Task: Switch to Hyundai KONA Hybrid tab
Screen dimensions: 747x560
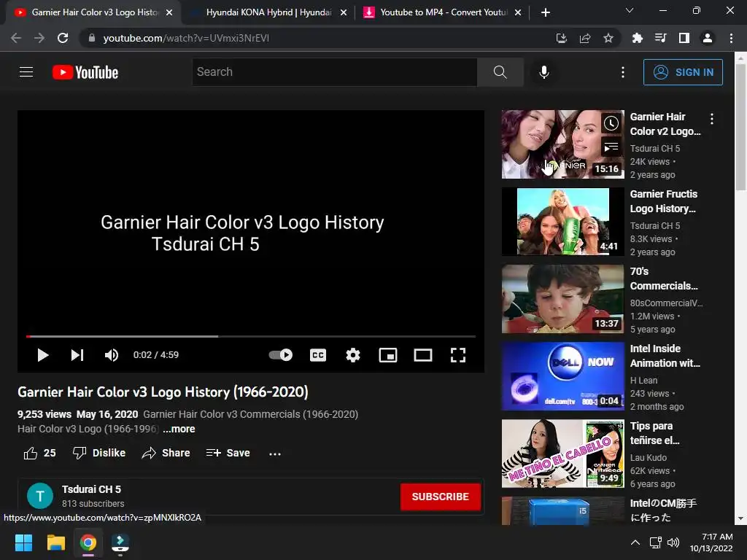Action: tap(268, 12)
